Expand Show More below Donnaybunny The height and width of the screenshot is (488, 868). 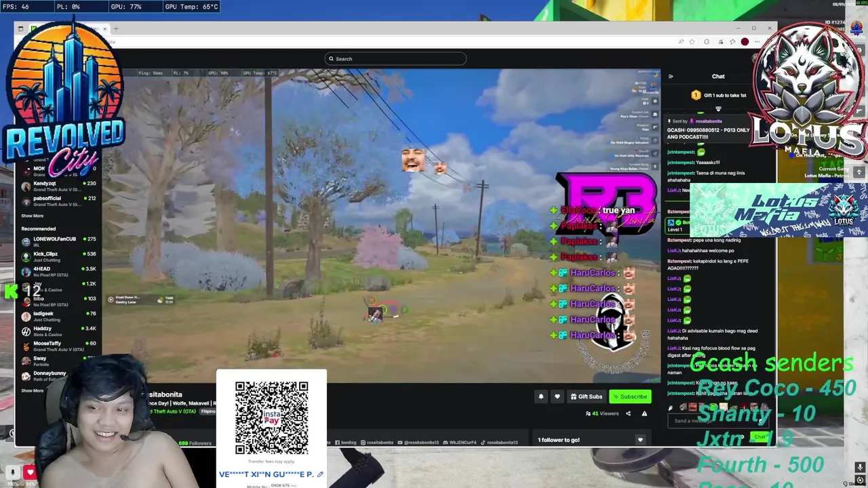(32, 390)
